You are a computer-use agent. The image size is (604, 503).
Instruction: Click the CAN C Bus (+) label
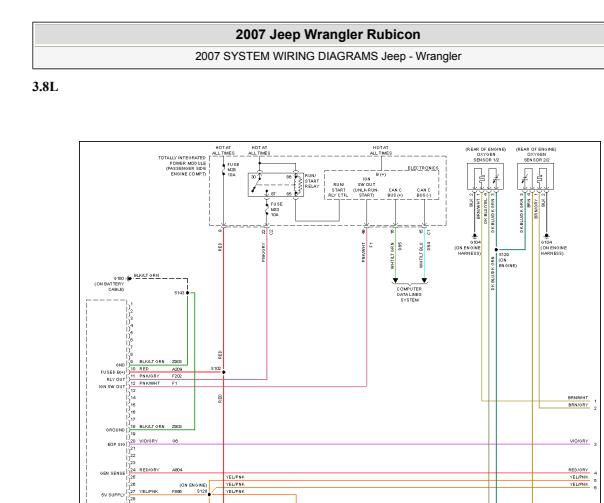tap(395, 193)
